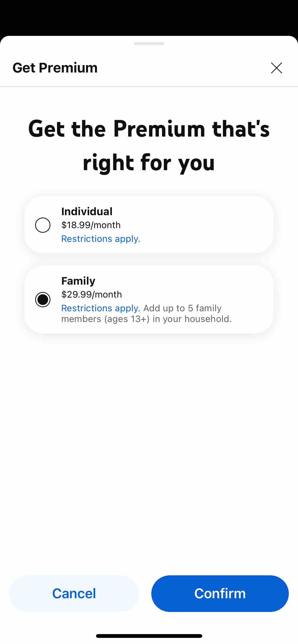Choose the Family plan card
This screenshot has height=644, width=298.
click(x=149, y=299)
